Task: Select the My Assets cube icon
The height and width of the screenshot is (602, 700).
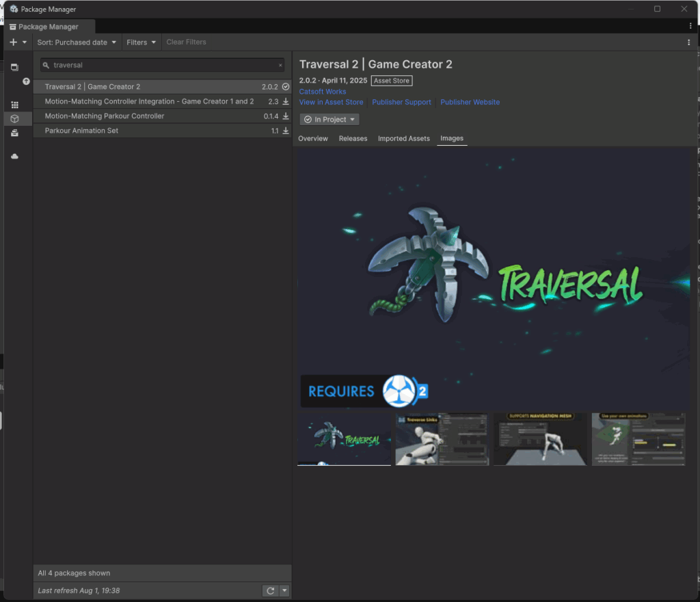Action: [x=15, y=119]
